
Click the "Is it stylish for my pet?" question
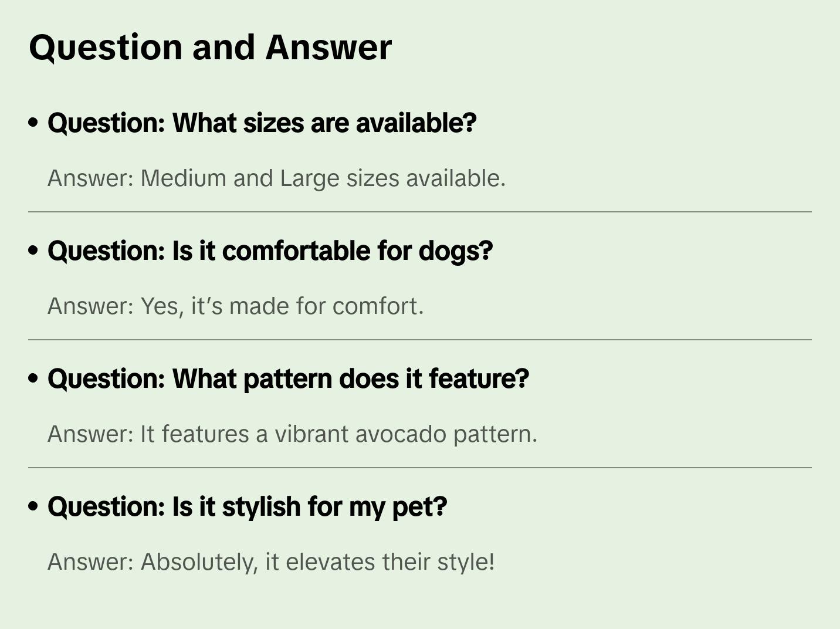[x=247, y=507]
